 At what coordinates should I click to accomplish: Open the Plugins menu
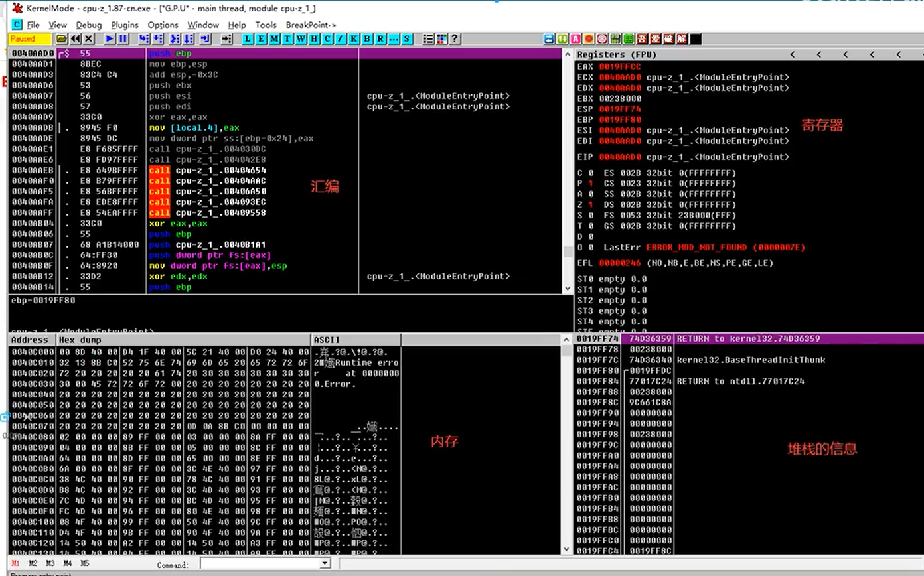coord(125,25)
